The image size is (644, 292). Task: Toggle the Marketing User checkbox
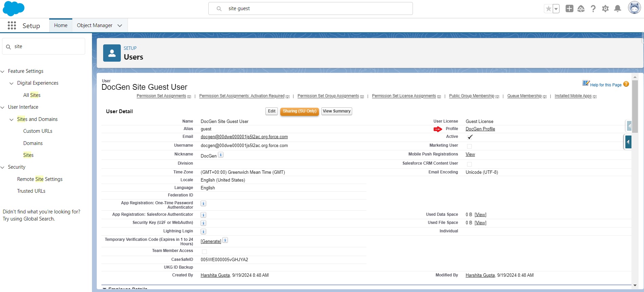[469, 146]
